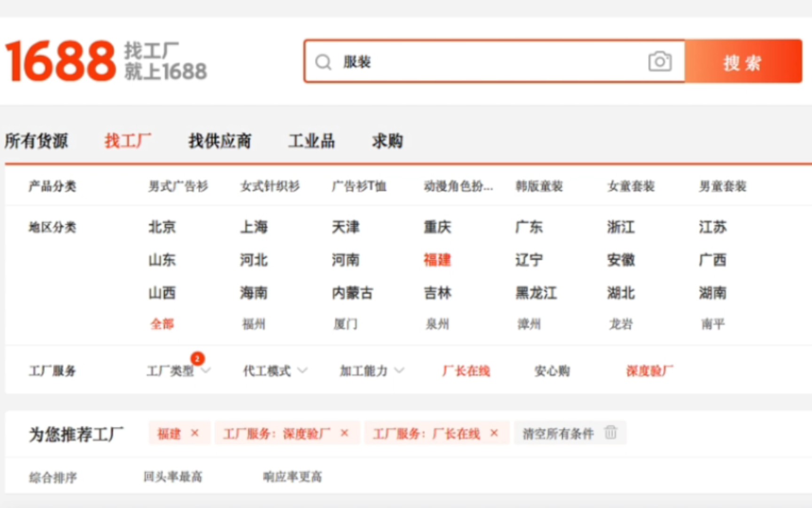This screenshot has width=812, height=508.
Task: Expand the 代工模式 dropdown
Action: point(275,371)
